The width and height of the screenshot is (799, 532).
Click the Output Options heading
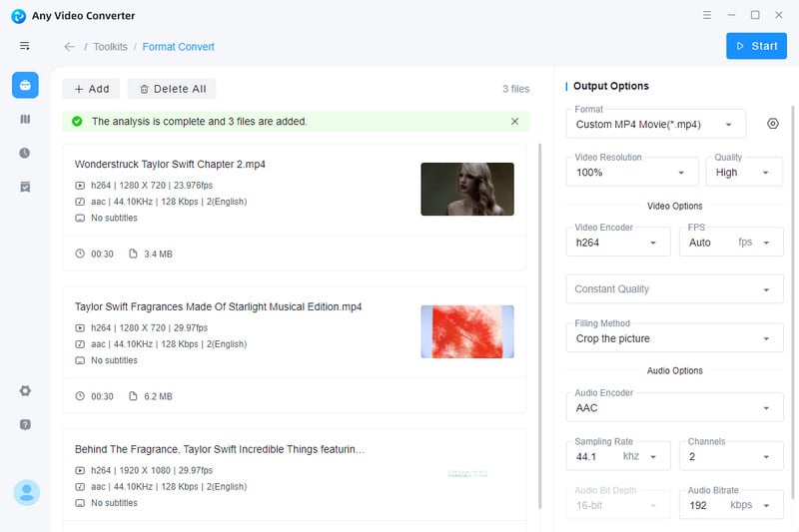[611, 86]
